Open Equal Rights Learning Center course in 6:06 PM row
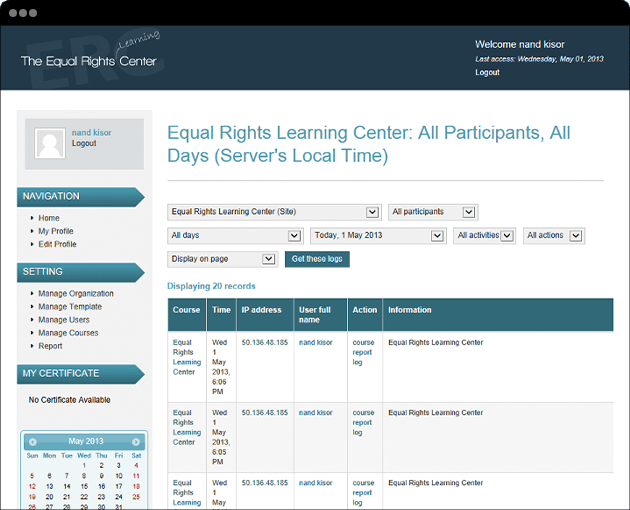 [x=187, y=357]
